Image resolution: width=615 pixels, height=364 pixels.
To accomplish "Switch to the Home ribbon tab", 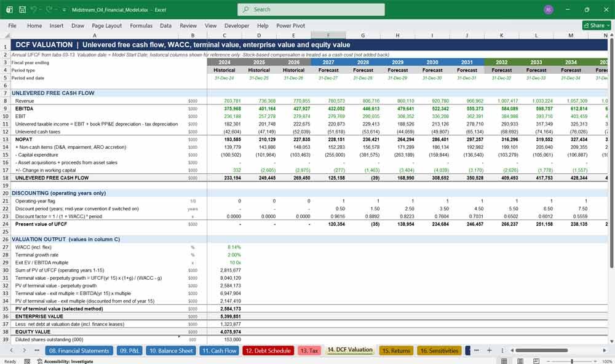I will pos(34,25).
